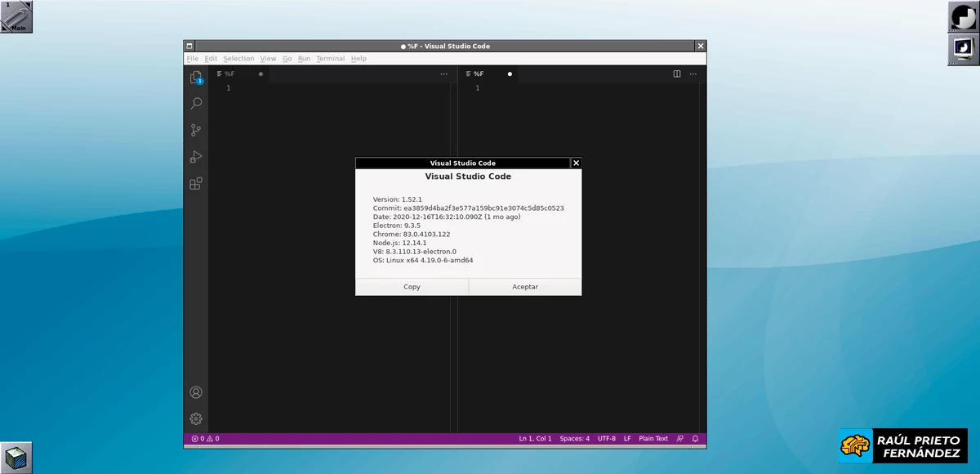Click the modified file dot on the left tab
The width and height of the screenshot is (980, 474).
260,74
